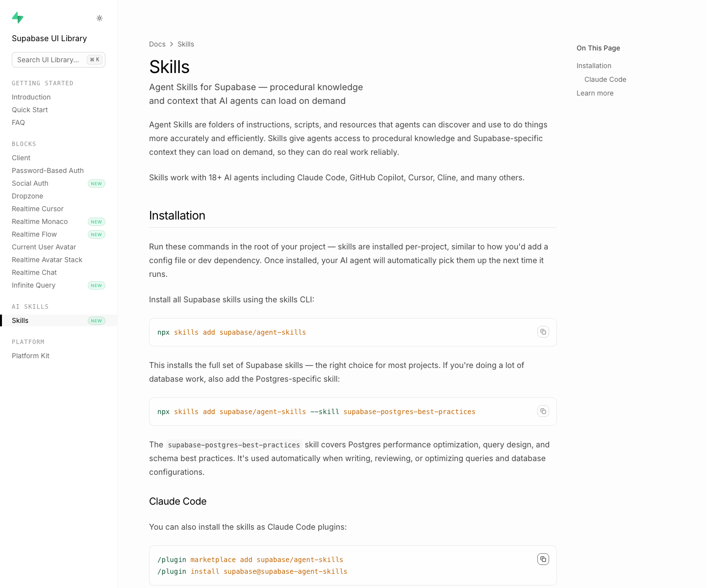Click Docs in the breadcrumb

(x=157, y=44)
